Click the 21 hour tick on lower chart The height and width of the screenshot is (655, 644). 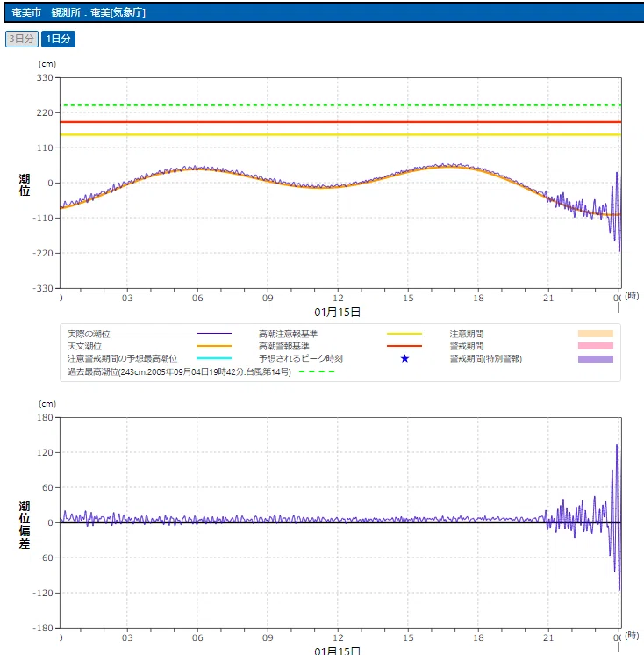click(548, 637)
